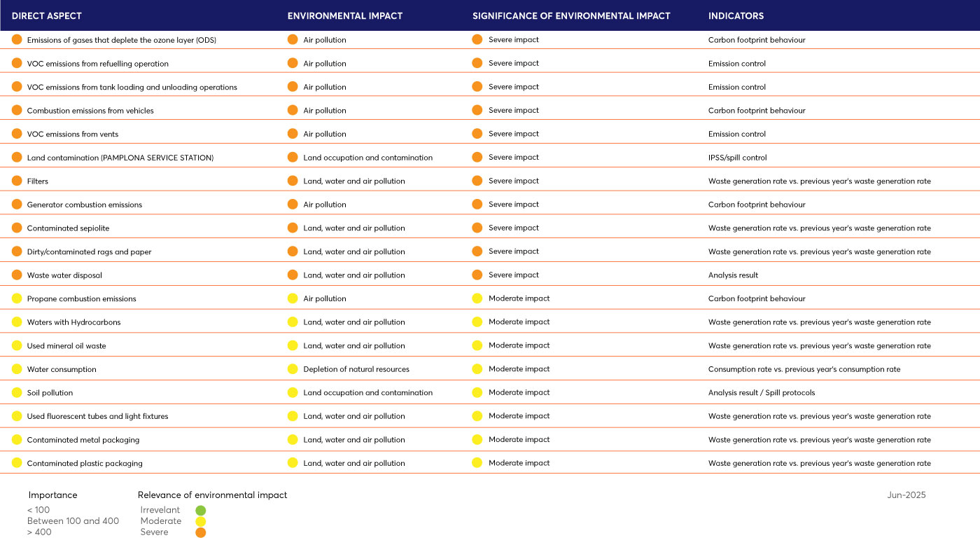The image size is (980, 552).
Task: Click the yellow Moderate legend swatch
Action: [201, 521]
